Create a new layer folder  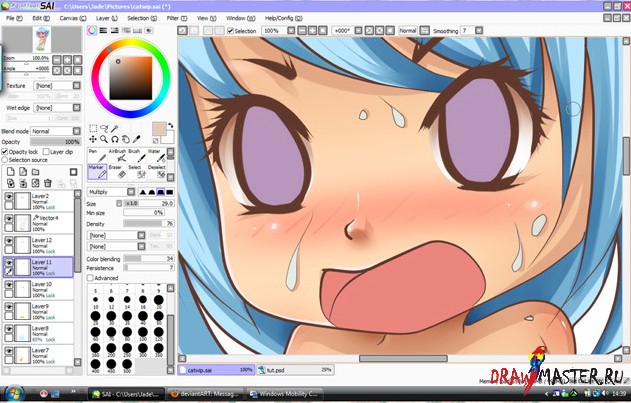point(35,172)
